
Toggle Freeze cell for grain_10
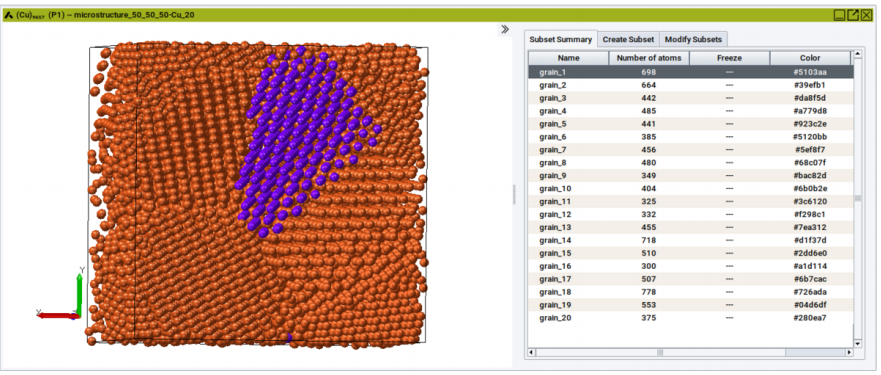click(729, 188)
